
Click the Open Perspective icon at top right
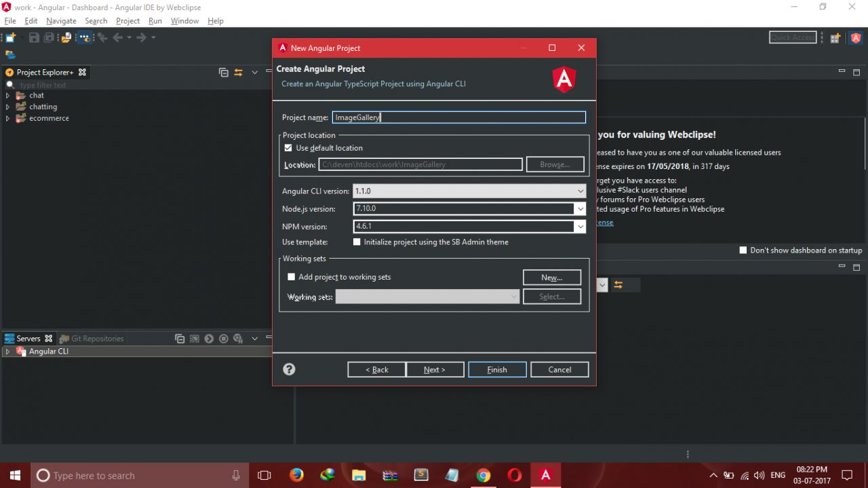point(835,38)
